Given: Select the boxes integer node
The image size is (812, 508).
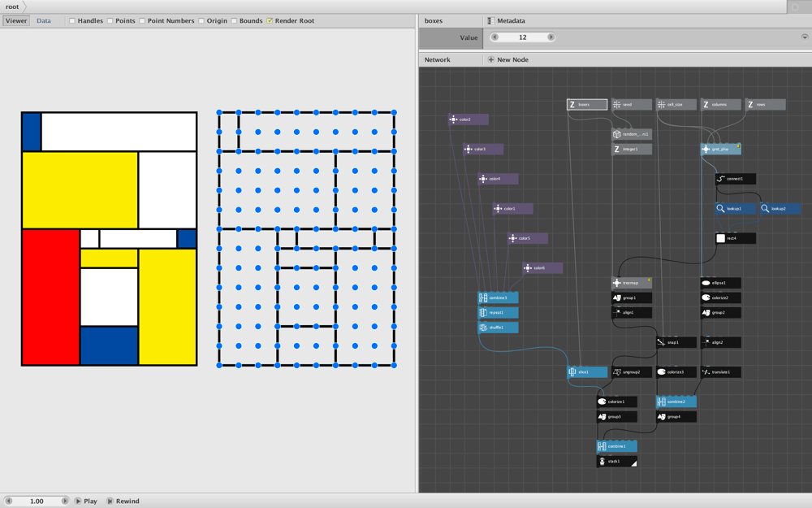Looking at the screenshot, I should pyautogui.click(x=587, y=105).
